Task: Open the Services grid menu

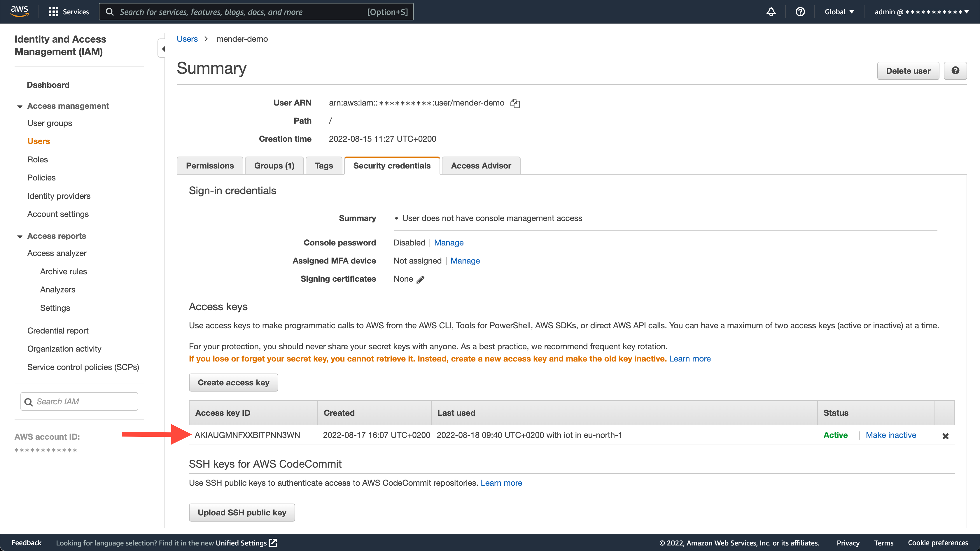Action: [x=53, y=12]
